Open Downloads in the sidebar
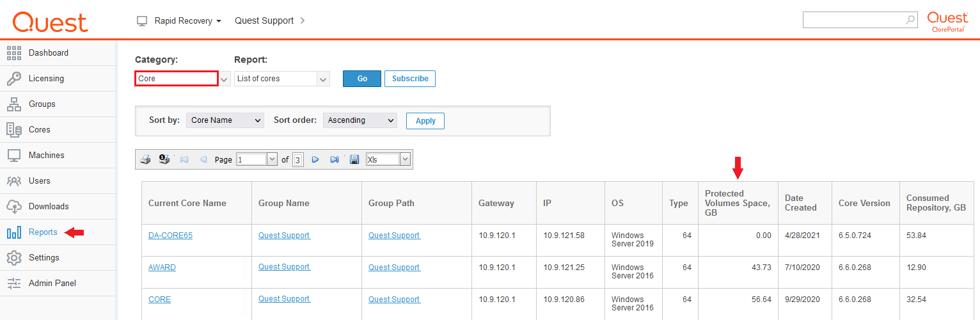This screenshot has width=980, height=320. (58, 206)
